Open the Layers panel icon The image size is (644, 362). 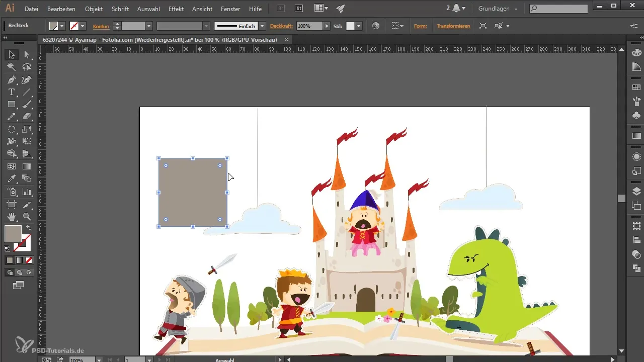tap(636, 191)
